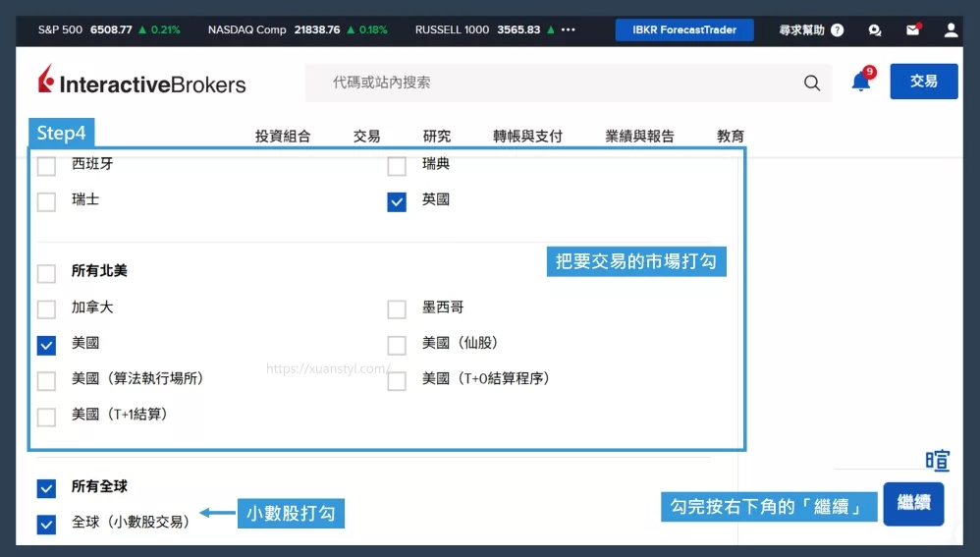Image resolution: width=980 pixels, height=557 pixels.
Task: Uncheck the 英國 checkbox
Action: click(x=397, y=202)
